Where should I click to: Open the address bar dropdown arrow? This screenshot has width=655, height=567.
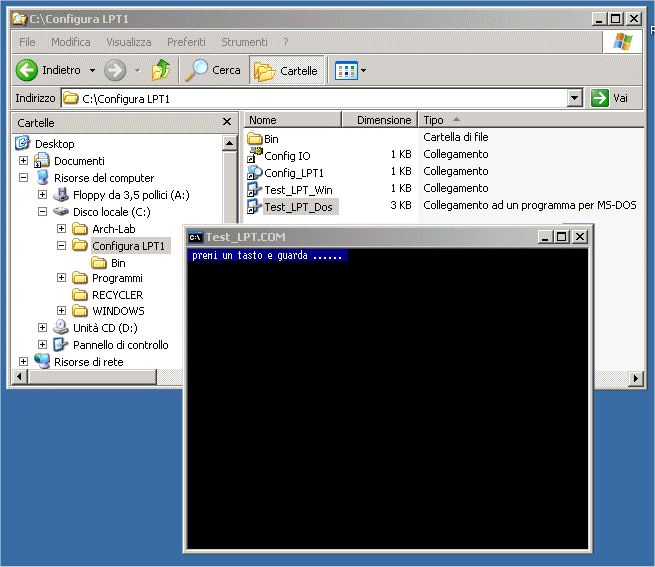[x=574, y=98]
